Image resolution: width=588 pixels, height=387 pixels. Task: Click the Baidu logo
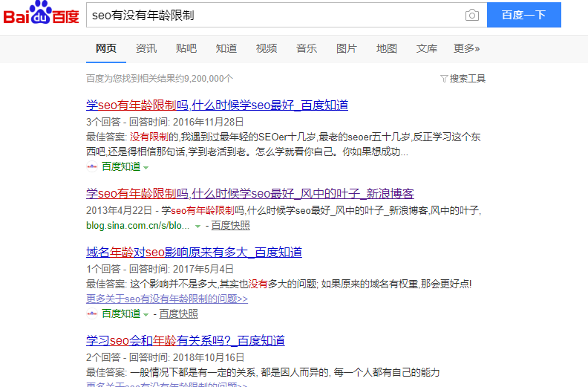tap(42, 13)
